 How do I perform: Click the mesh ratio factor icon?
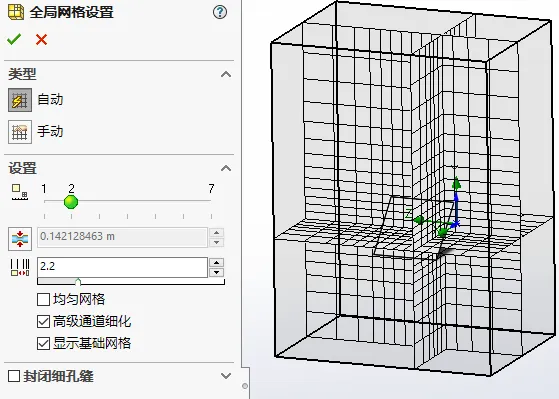[20, 267]
